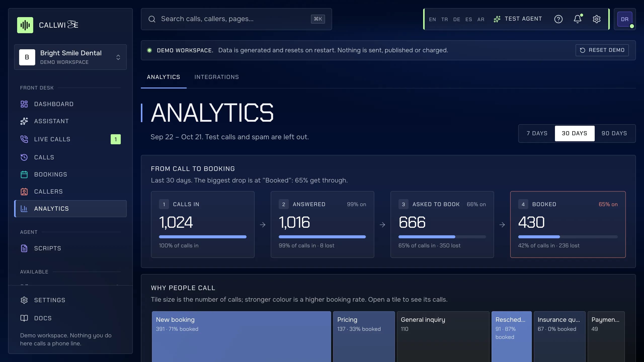
Task: Open the sidebar Settings gear icon
Action: [24, 300]
